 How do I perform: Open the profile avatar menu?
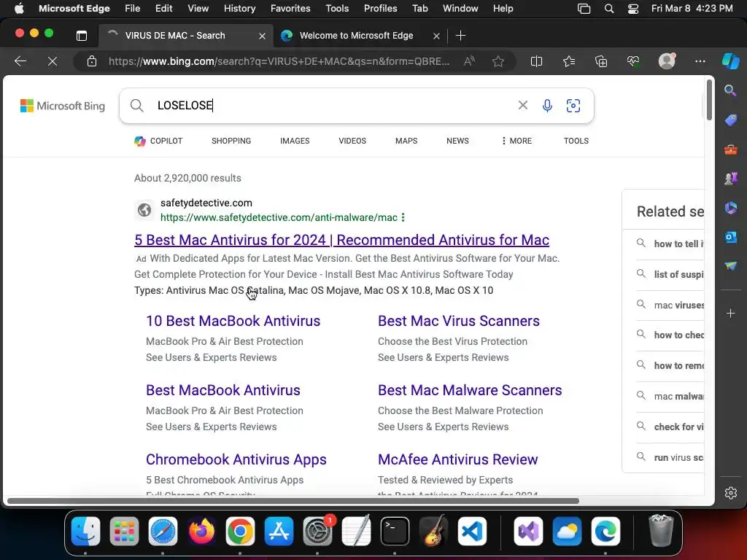coord(667,61)
